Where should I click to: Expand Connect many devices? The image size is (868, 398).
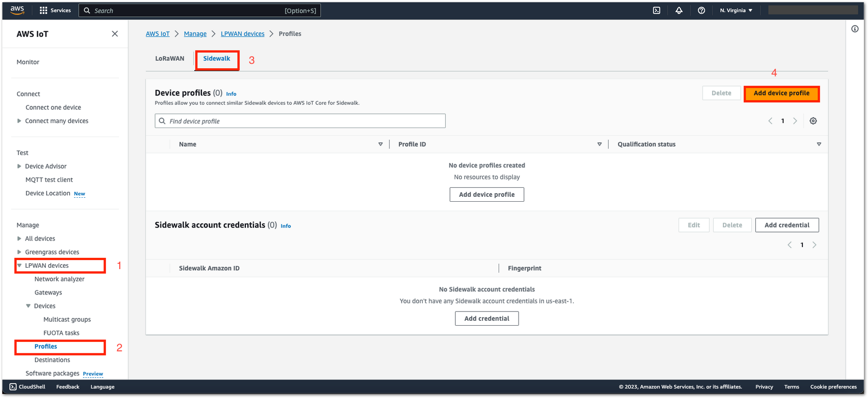[19, 121]
